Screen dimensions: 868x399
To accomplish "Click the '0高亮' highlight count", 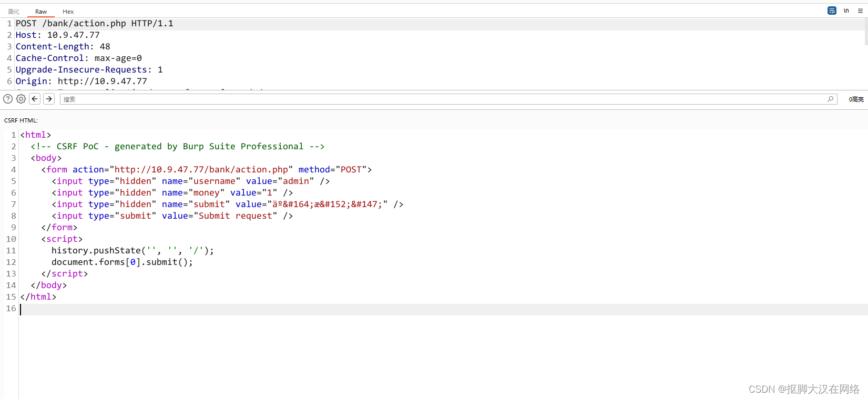I will coord(856,99).
